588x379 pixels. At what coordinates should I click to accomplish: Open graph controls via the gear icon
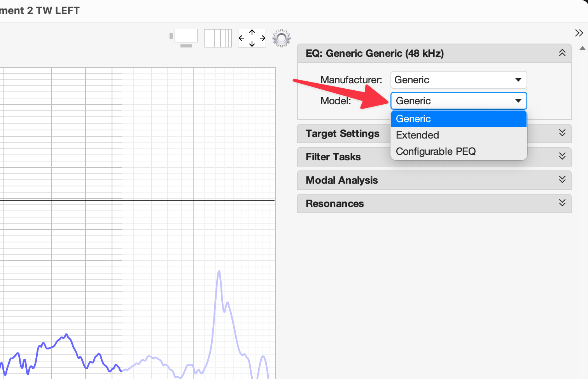click(x=282, y=38)
